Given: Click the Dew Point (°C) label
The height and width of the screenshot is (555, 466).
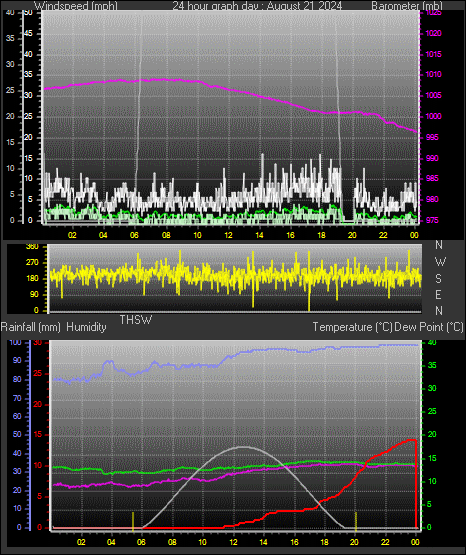Looking at the screenshot, I should pos(429,327).
